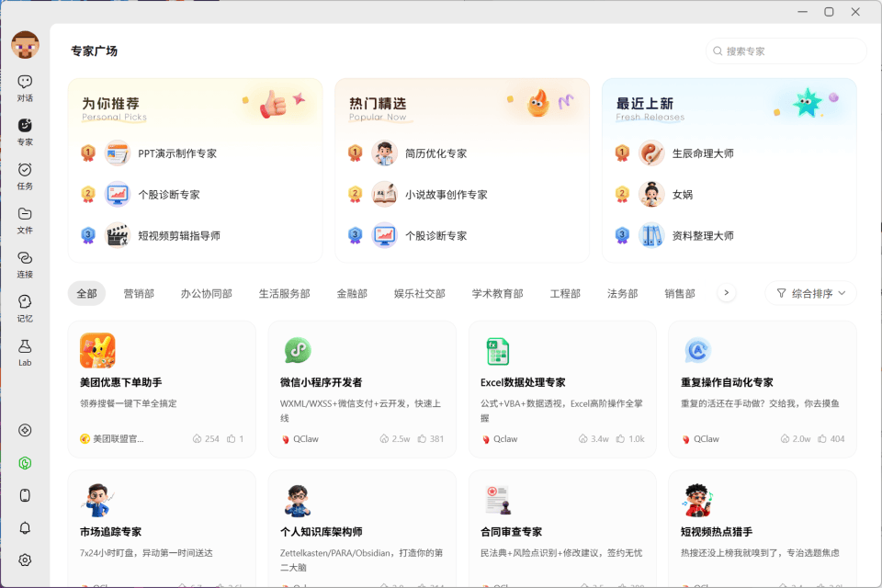Open 个股诊断专家 in the 热门精选 list
The image size is (882, 588).
coord(435,236)
